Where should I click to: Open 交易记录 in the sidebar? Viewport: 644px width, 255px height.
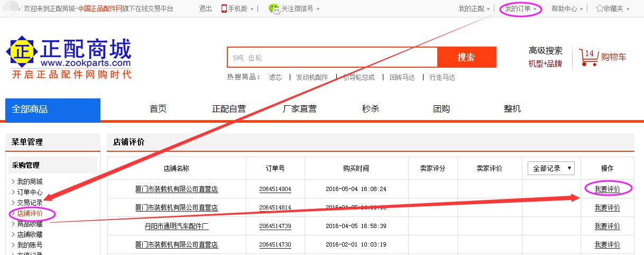(30, 203)
